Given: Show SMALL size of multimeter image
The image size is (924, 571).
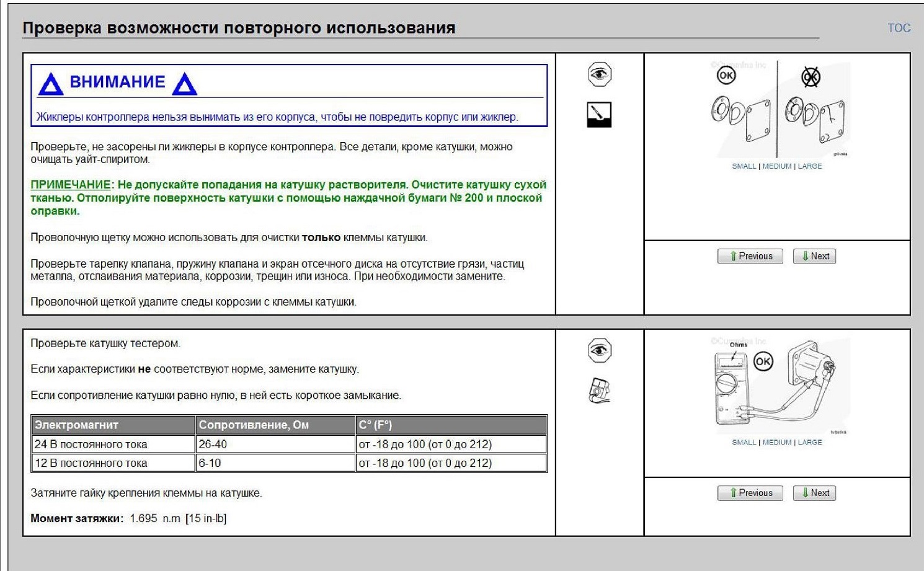Looking at the screenshot, I should [744, 442].
